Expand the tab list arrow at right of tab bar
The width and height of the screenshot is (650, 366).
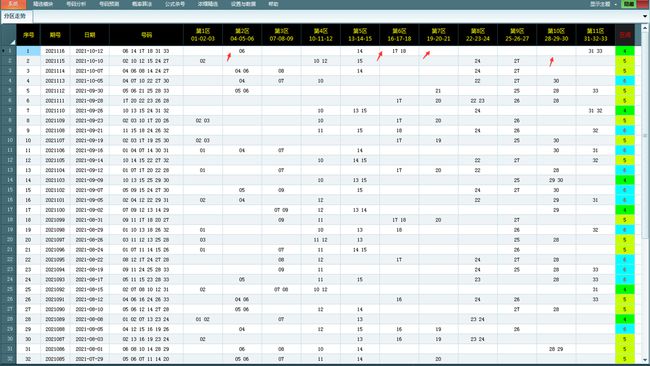(x=645, y=17)
